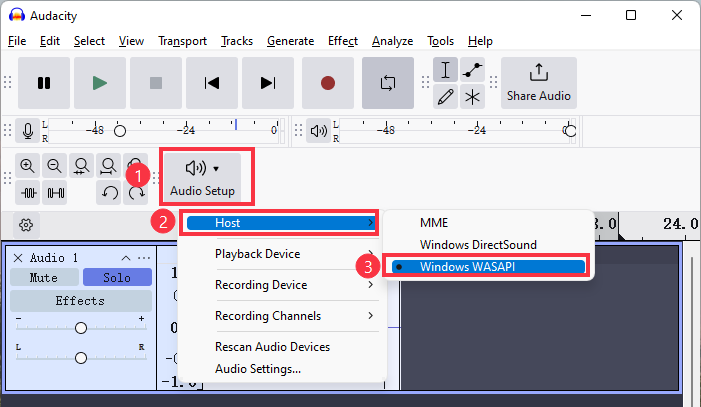This screenshot has height=407, width=701.
Task: Minimize the Audacity window
Action: (586, 15)
